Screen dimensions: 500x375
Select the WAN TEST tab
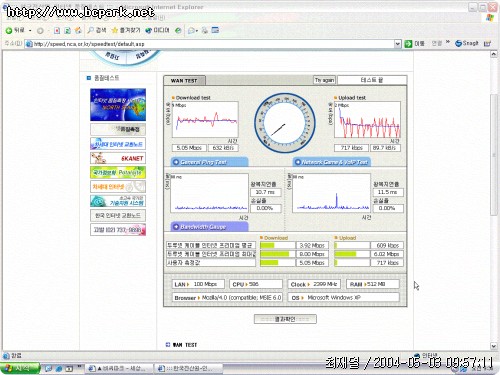[x=184, y=80]
